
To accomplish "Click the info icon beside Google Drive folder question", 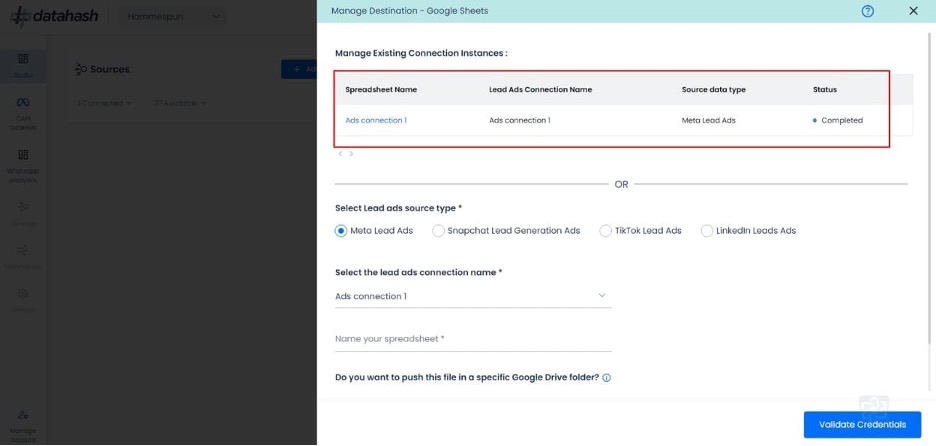I will pyautogui.click(x=606, y=378).
